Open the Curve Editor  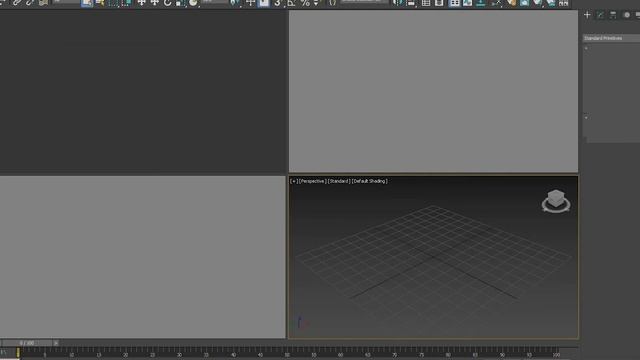(x=467, y=3)
